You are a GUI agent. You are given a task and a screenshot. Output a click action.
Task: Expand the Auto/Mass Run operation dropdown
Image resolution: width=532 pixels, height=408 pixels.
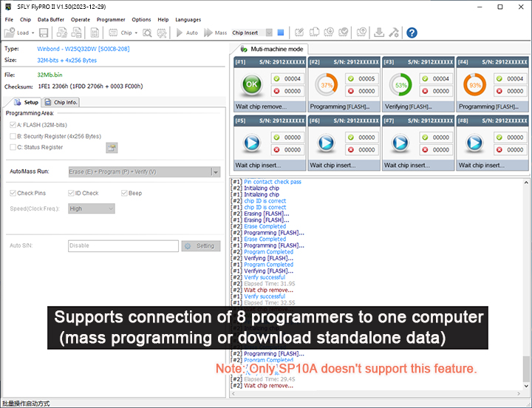point(215,171)
